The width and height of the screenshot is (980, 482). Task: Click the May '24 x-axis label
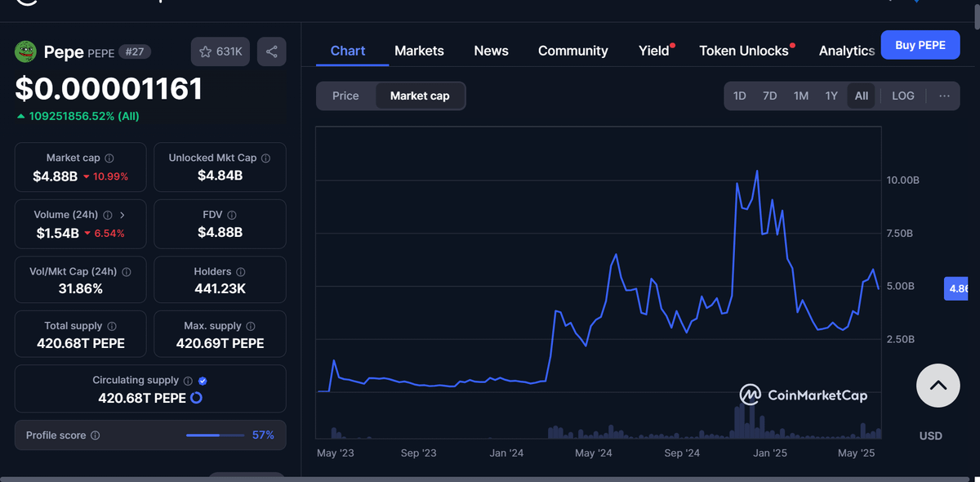tap(594, 453)
